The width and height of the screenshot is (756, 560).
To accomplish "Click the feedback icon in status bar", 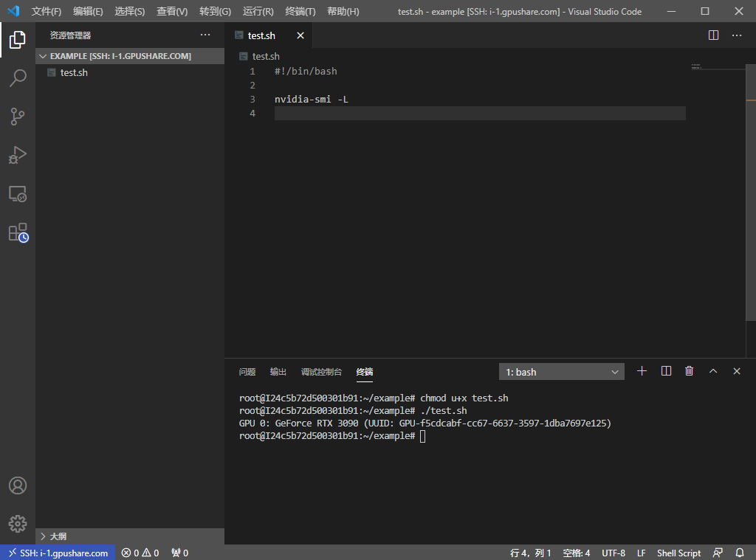I will (718, 553).
